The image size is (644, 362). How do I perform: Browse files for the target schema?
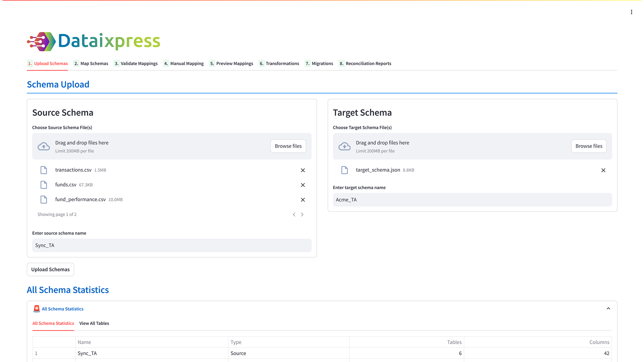[x=589, y=146]
